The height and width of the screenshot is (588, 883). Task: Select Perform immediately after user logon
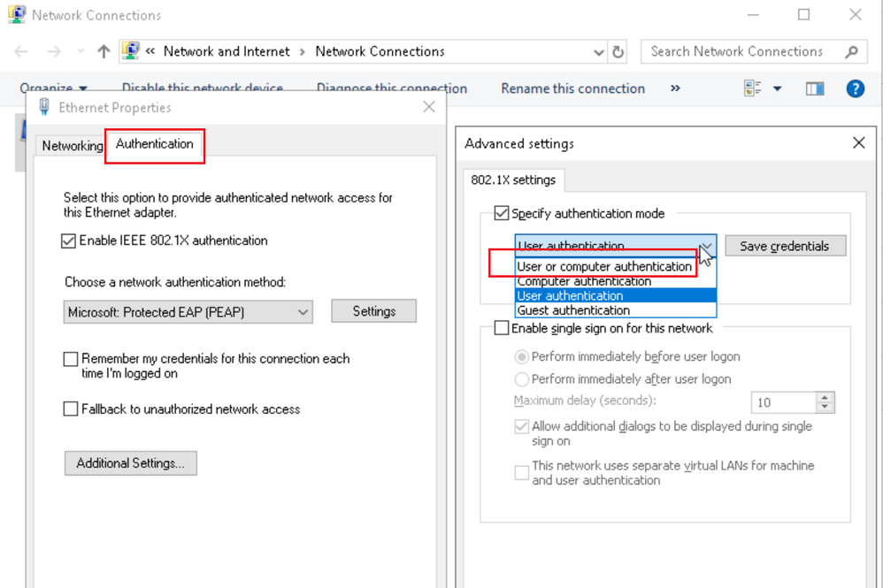click(x=521, y=379)
